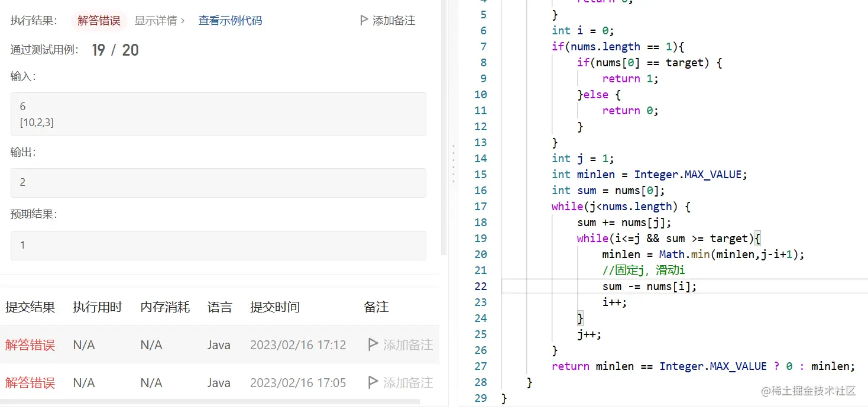This screenshot has height=409, width=868.
Task: Click the 内存消耗 column header
Action: point(165,307)
